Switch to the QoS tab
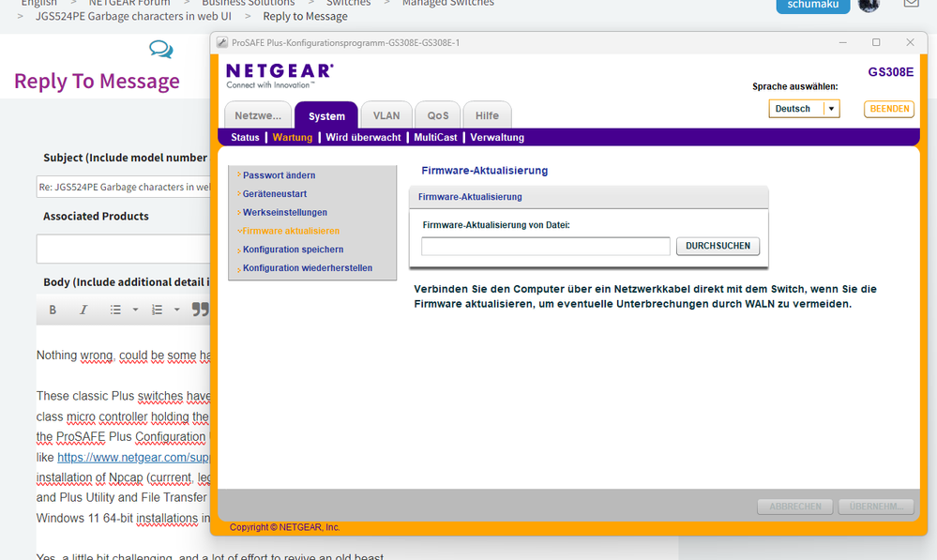937x560 pixels. pyautogui.click(x=437, y=115)
